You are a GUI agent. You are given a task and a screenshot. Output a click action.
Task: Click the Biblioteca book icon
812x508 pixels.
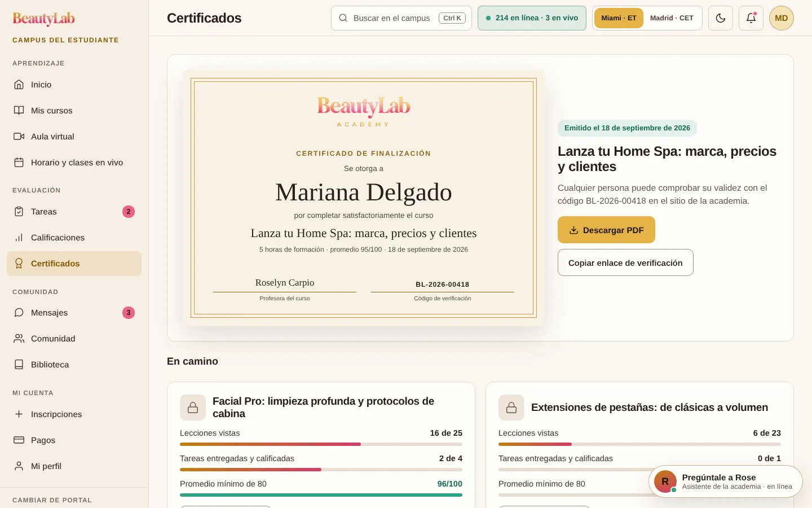click(x=19, y=365)
